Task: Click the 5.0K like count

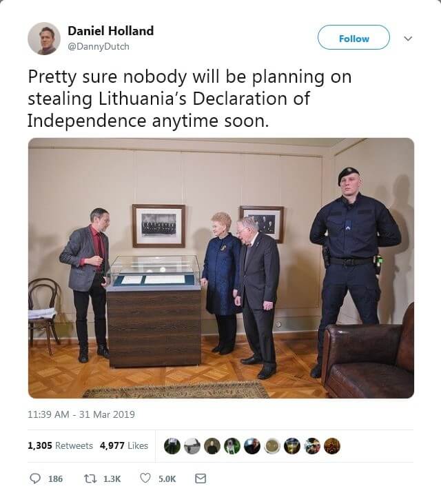Action: [x=167, y=479]
